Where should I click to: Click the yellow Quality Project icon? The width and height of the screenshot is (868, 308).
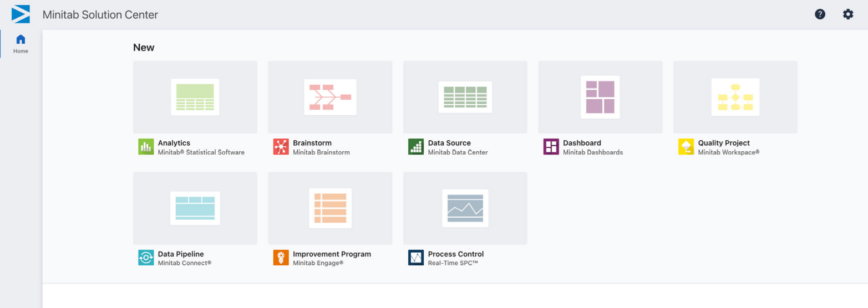coord(686,147)
